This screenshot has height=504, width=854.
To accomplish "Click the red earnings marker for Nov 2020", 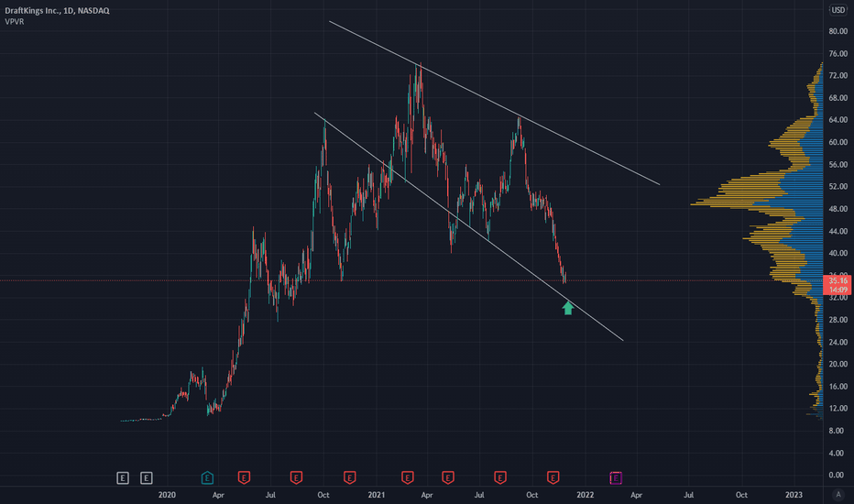I will click(x=350, y=477).
